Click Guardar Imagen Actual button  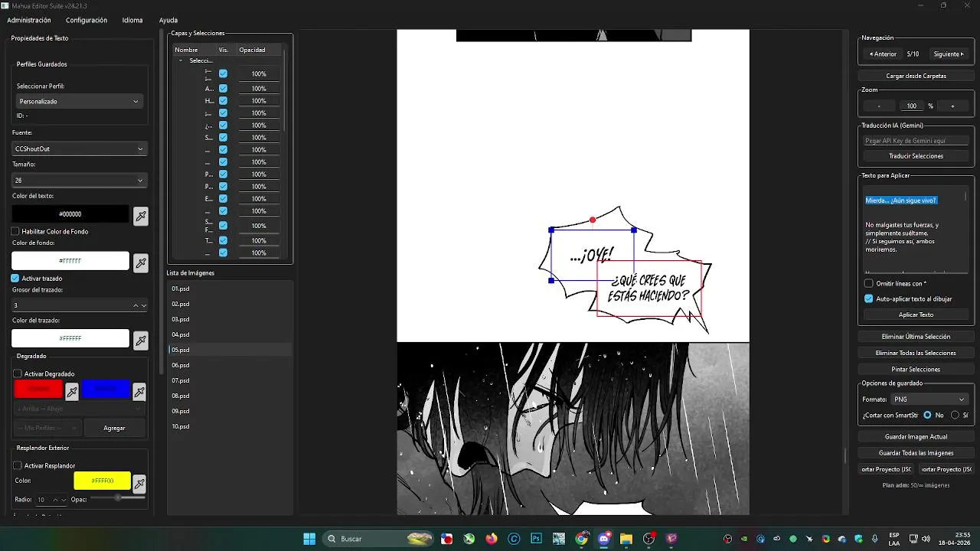(x=916, y=437)
